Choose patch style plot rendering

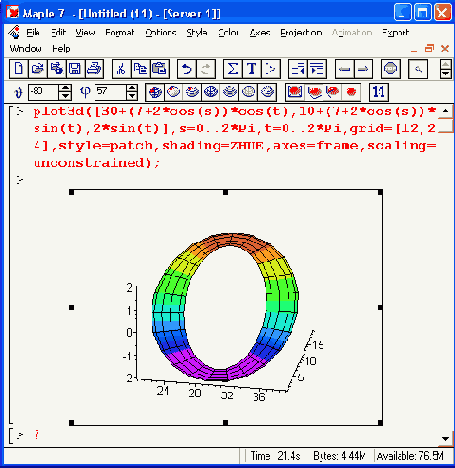(155, 92)
